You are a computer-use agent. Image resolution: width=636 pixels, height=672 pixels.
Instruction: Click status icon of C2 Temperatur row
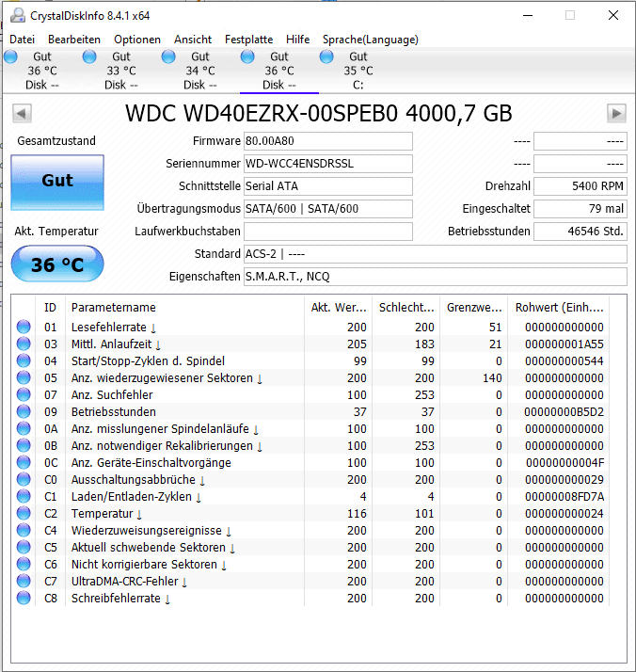point(24,513)
